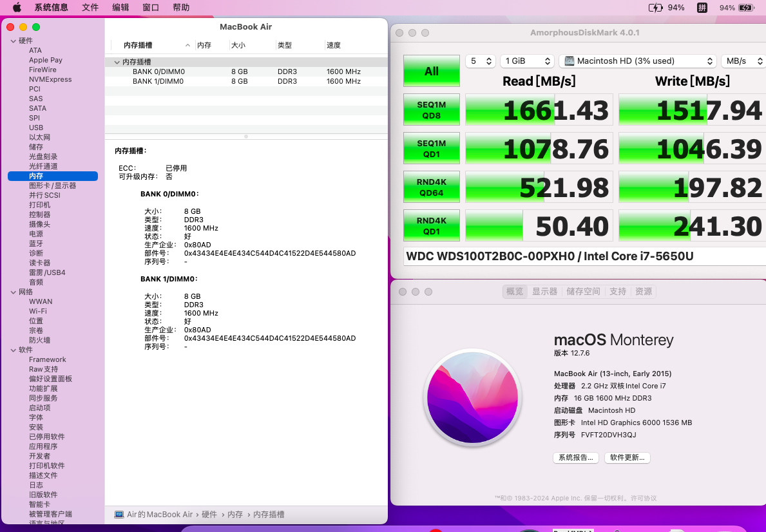
Task: Start the RND4K QD64 test
Action: click(432, 187)
